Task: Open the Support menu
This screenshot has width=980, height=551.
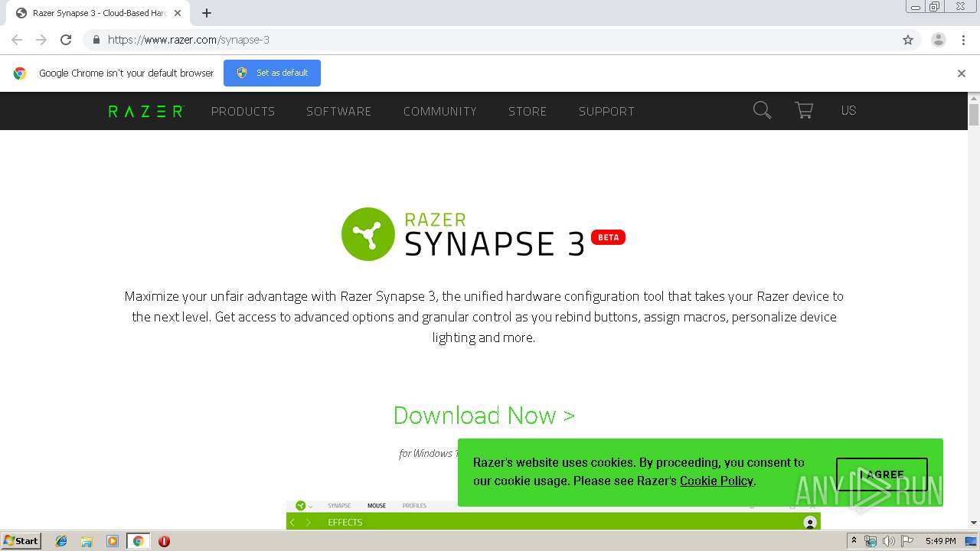Action: pyautogui.click(x=606, y=111)
